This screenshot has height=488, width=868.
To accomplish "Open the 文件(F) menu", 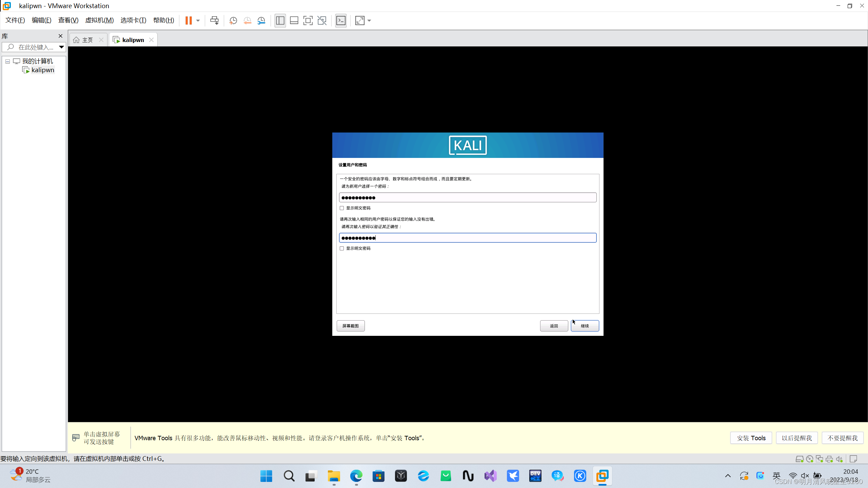I will [15, 20].
